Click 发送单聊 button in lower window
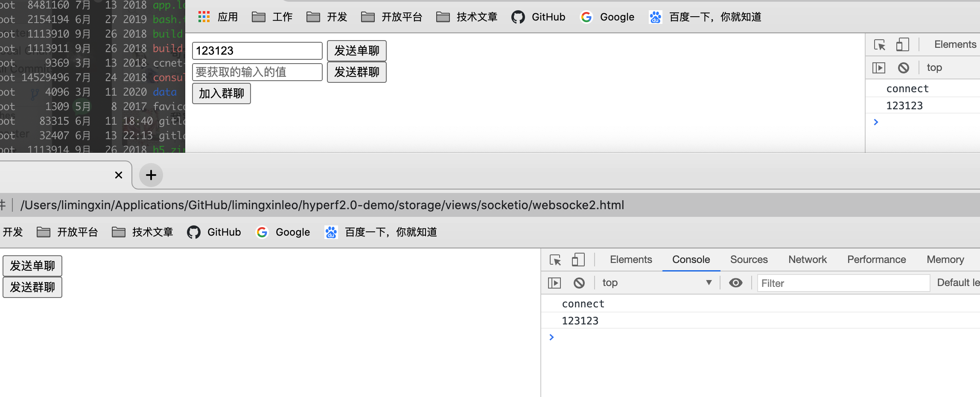The height and width of the screenshot is (397, 980). [x=32, y=266]
